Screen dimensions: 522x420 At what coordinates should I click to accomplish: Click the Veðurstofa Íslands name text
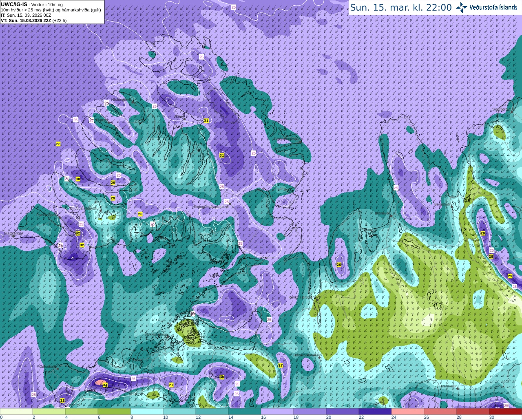click(493, 7)
